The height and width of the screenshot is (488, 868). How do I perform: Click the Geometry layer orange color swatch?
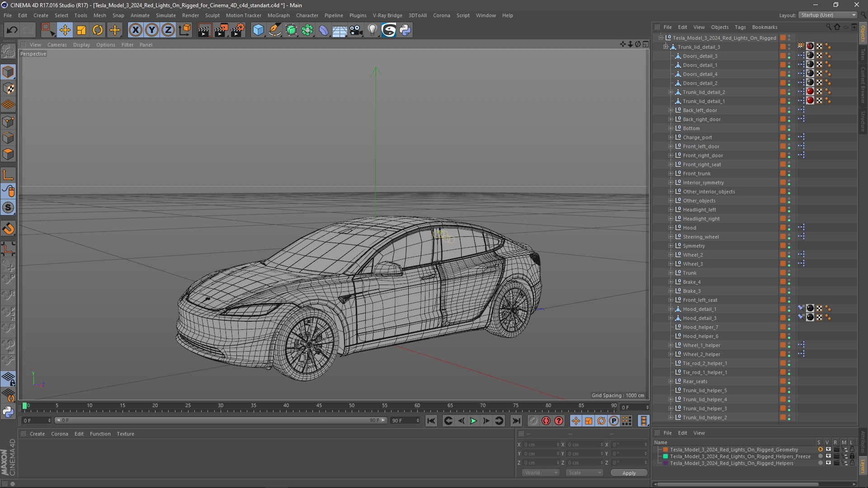[665, 450]
